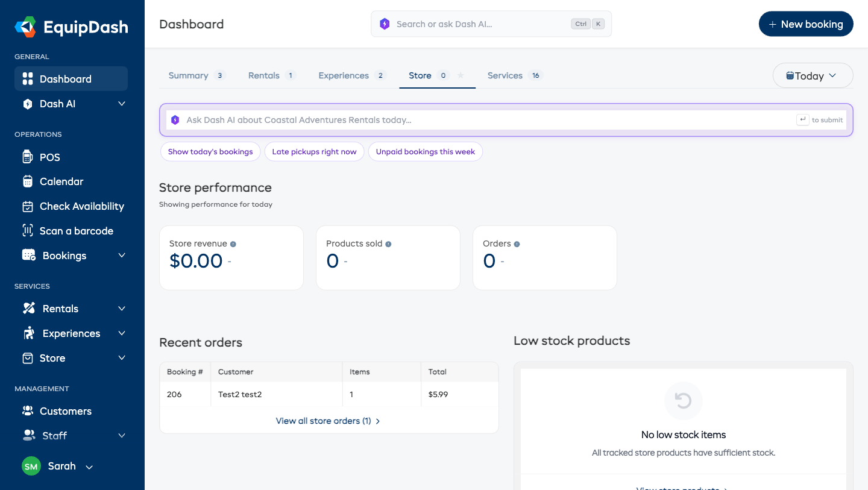868x490 pixels.
Task: Click the Customer column header
Action: pyautogui.click(x=276, y=372)
